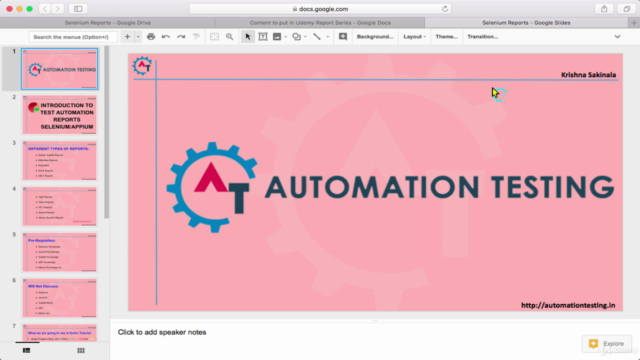Select slide 6 Will Not Discuss thumbnail
This screenshot has width=640, height=360.
[60, 298]
